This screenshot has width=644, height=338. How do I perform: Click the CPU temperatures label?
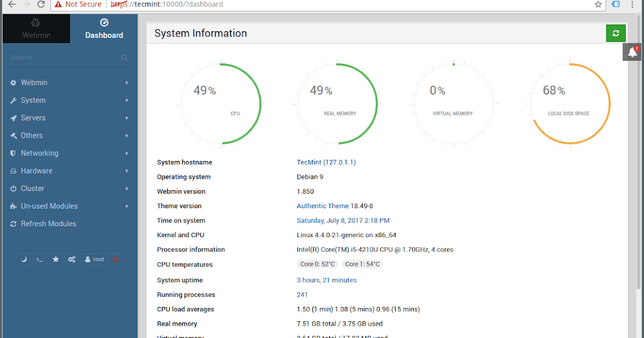pyautogui.click(x=185, y=264)
